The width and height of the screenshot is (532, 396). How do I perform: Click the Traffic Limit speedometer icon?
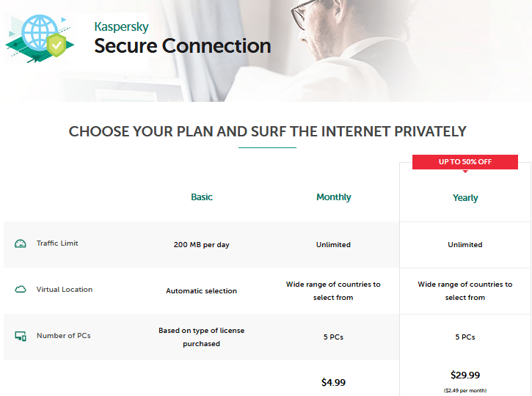point(21,243)
